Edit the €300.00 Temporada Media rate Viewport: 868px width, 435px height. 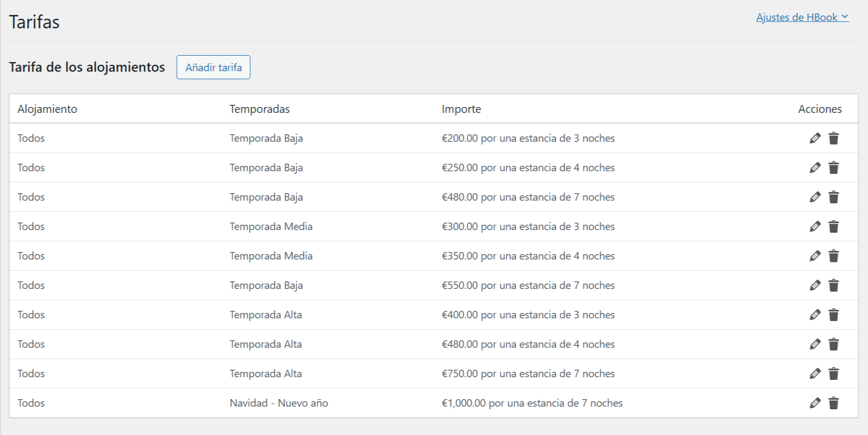pos(815,226)
